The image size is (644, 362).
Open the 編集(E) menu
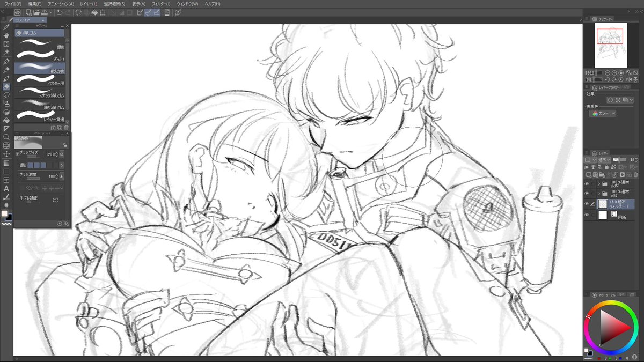pos(35,4)
